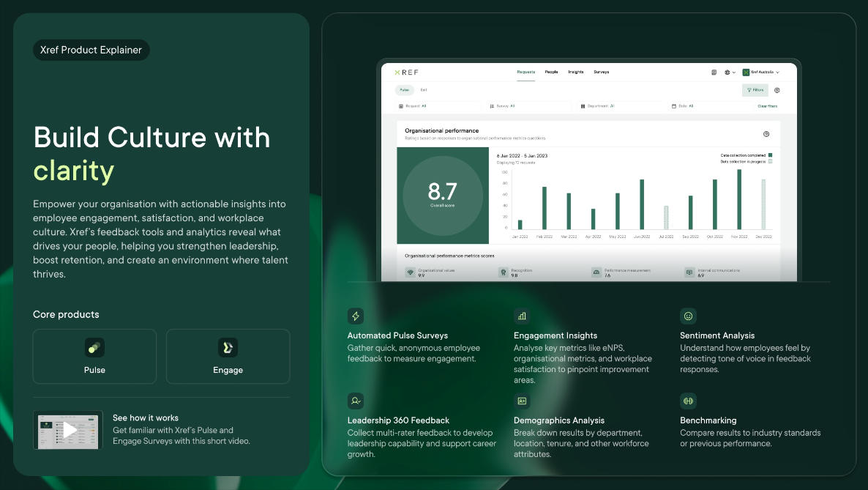Expand the language chevron by globe
868x490 pixels.
(734, 73)
